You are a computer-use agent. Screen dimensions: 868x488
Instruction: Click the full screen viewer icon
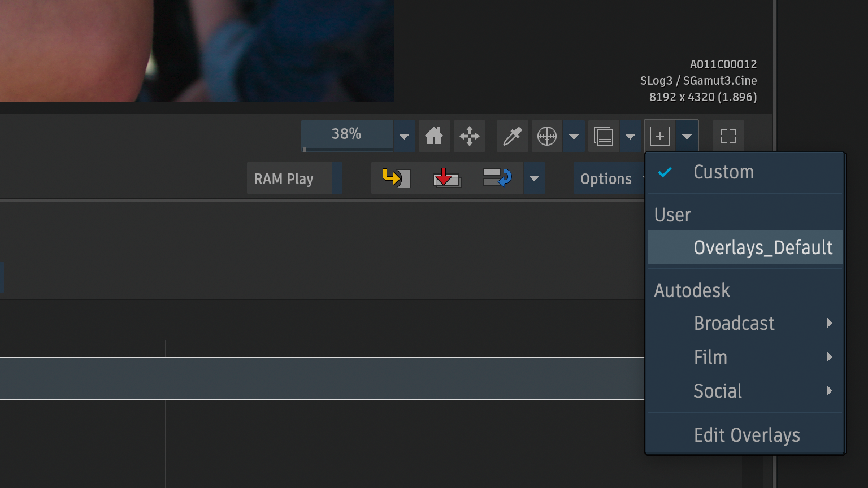[728, 136]
